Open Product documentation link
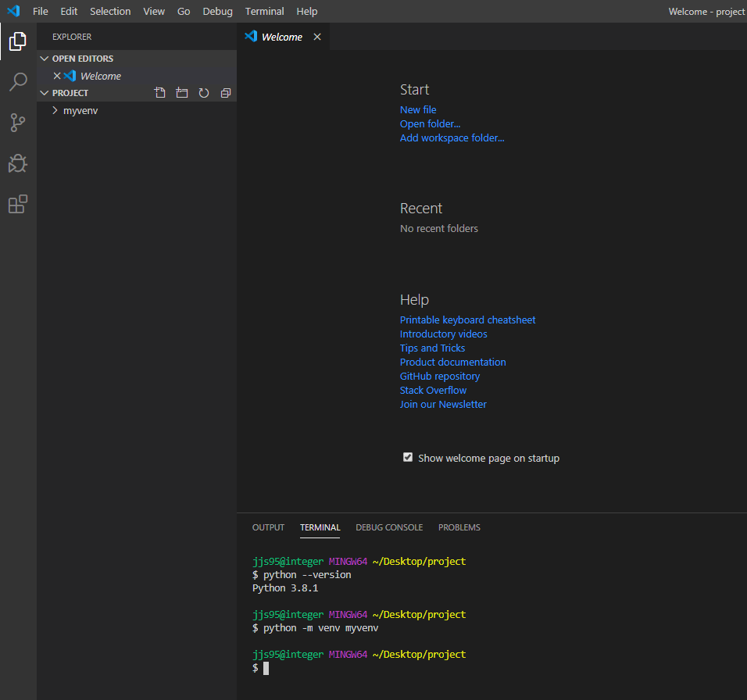The image size is (747, 700). 453,362
